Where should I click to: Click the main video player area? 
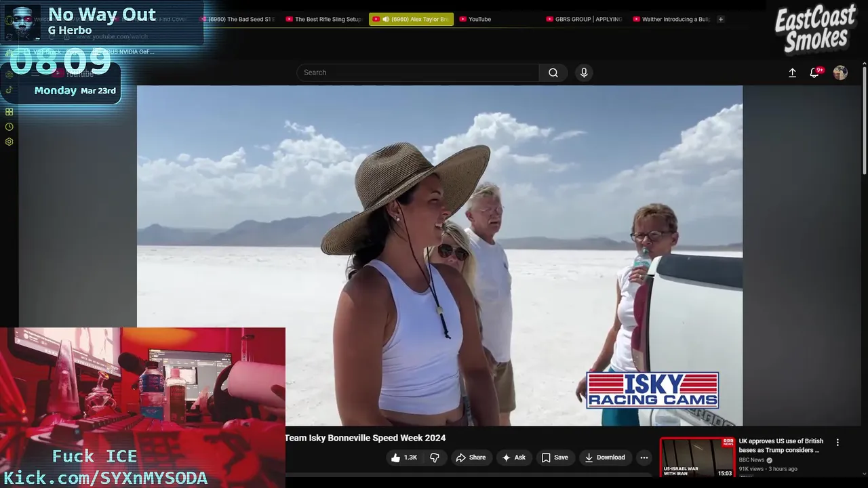point(439,256)
